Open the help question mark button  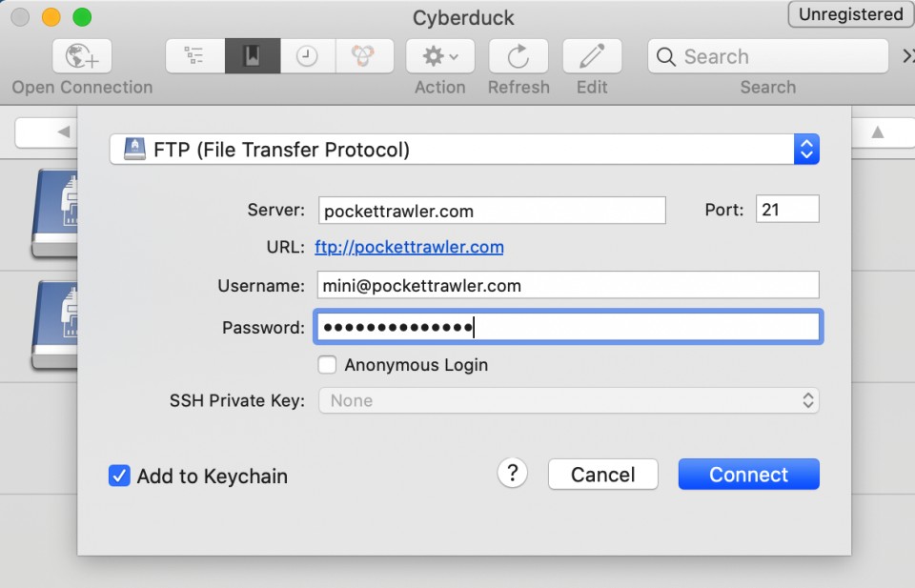(x=513, y=473)
